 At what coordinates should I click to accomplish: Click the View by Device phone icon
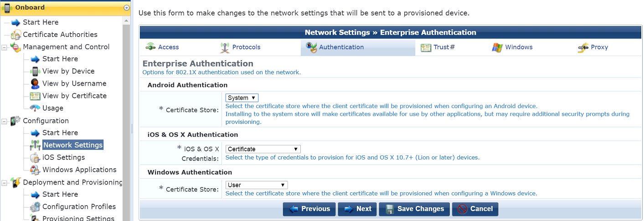point(35,72)
